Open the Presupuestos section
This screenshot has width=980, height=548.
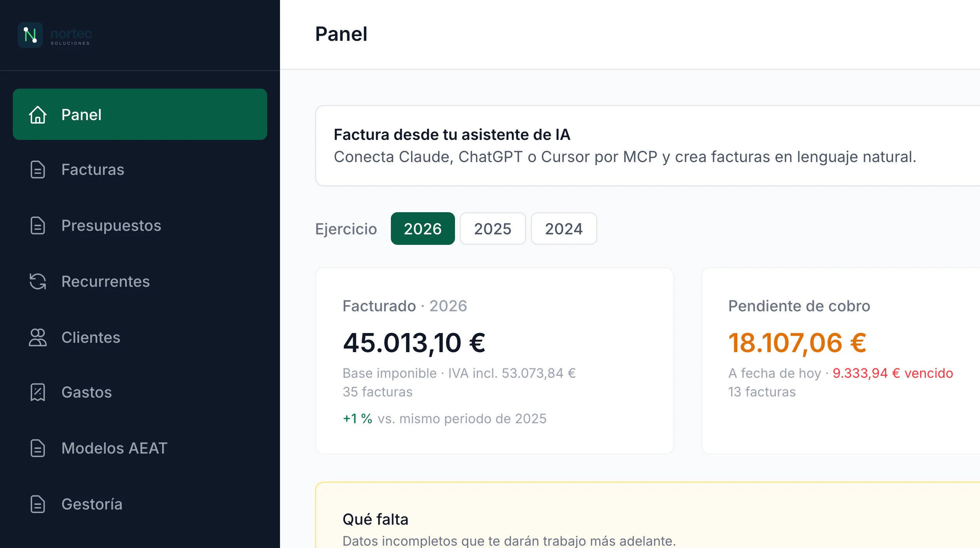[140, 226]
